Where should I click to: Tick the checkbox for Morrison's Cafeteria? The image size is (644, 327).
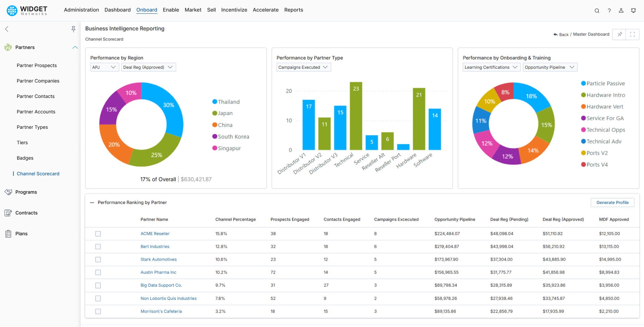coord(98,312)
